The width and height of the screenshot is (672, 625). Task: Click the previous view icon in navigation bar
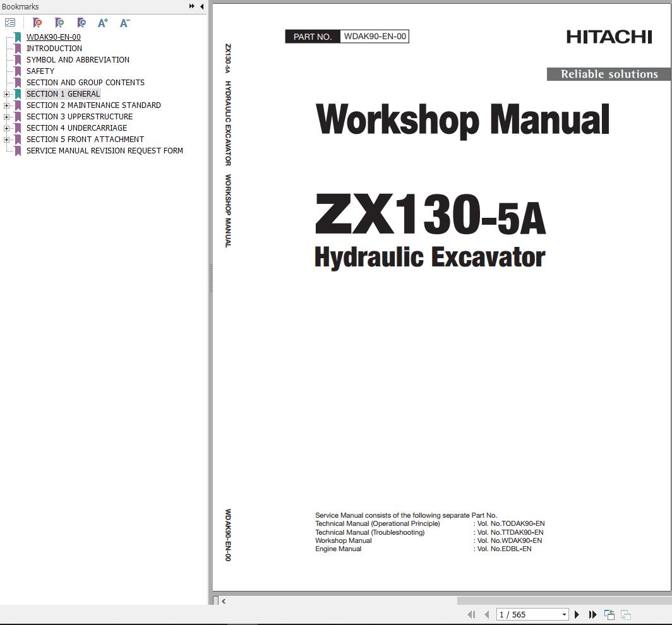point(609,615)
